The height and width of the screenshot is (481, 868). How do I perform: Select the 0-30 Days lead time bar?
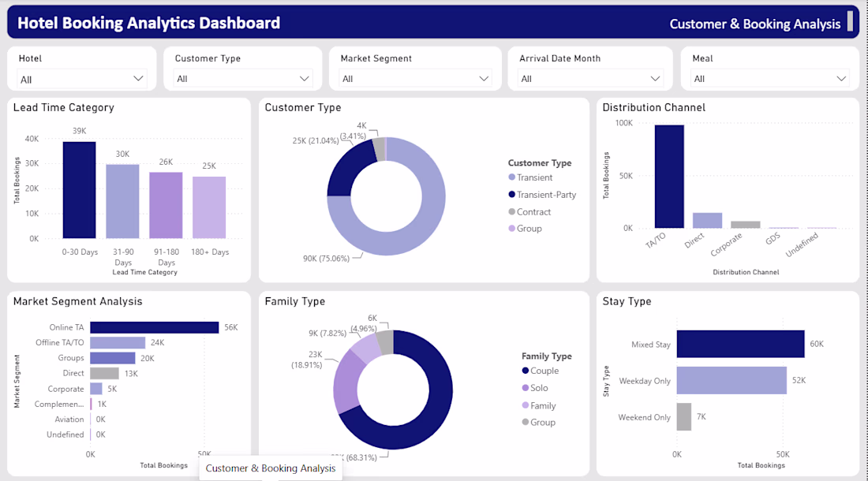click(x=79, y=190)
